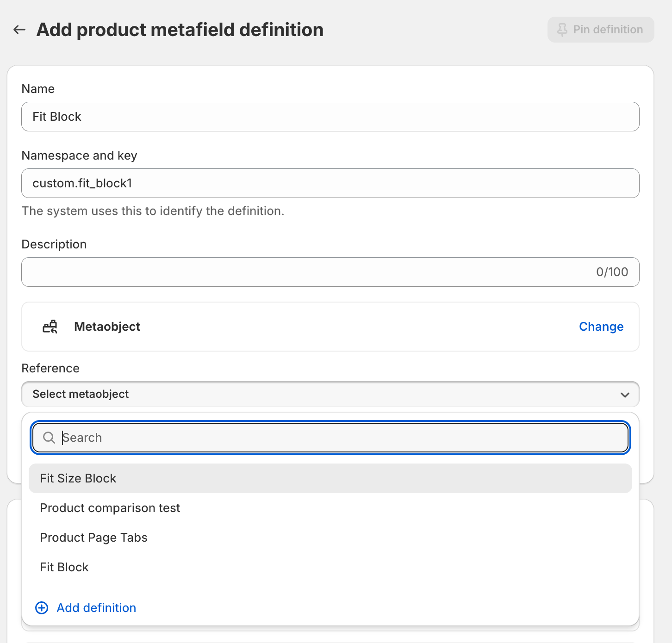The height and width of the screenshot is (643, 672).
Task: Go back using the left arrow icon
Action: [19, 30]
